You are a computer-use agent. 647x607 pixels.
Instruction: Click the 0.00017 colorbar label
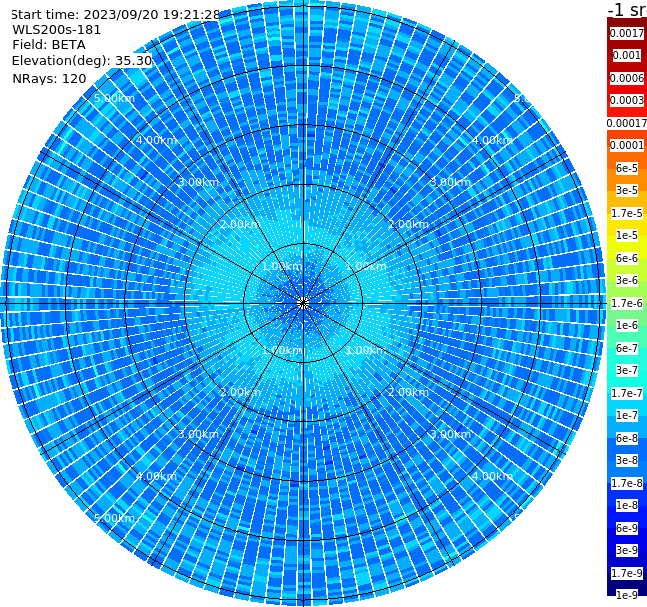(x=627, y=123)
